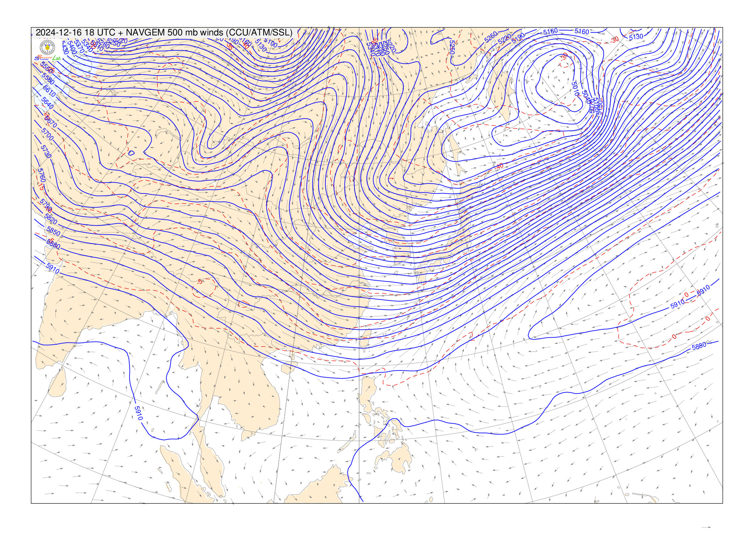Click the red 40 isotach label east of Japan
Screen dimensions: 756x546
coord(500,166)
